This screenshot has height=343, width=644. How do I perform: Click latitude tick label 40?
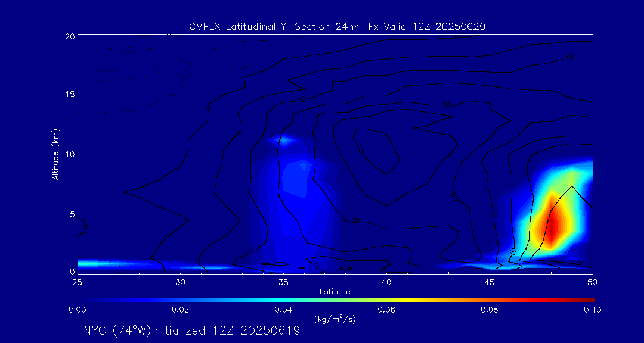click(386, 282)
